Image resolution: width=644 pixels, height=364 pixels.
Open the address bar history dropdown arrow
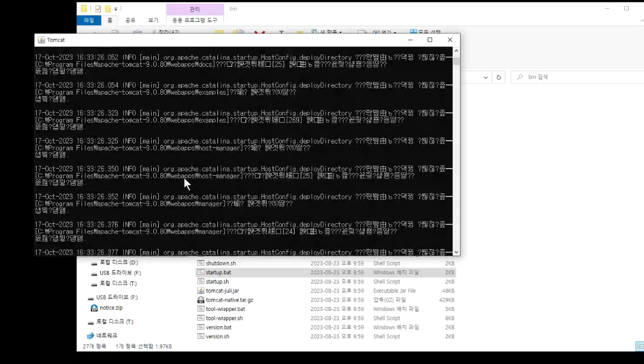coord(485,77)
